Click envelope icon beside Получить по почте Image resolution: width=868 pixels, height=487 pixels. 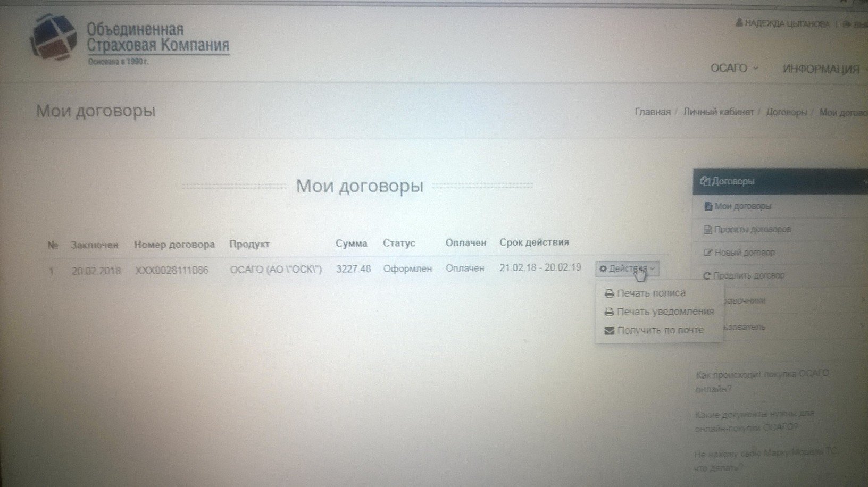[610, 331]
